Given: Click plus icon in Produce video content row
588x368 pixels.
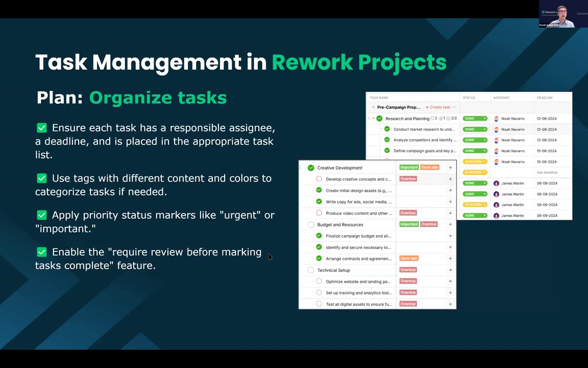Looking at the screenshot, I should tap(450, 213).
